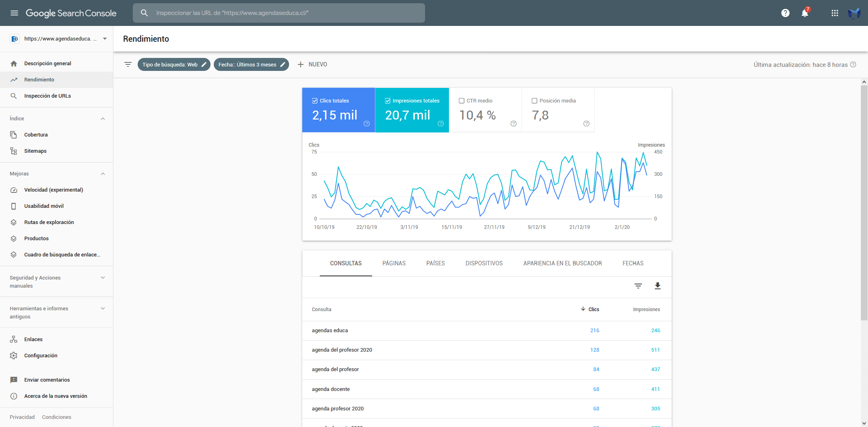Select the 'agenda del profesor 2020' query row

point(487,350)
